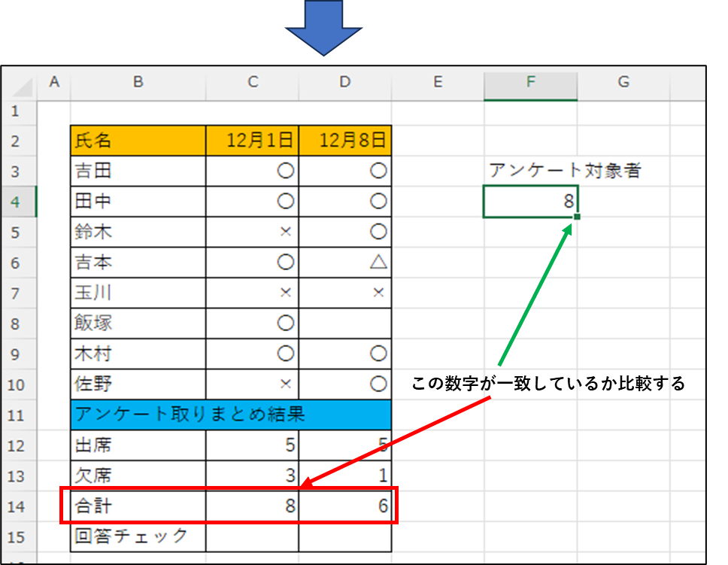The width and height of the screenshot is (728, 565).
Task: Select 玉川's 12月1日 × cell
Action: [x=252, y=293]
